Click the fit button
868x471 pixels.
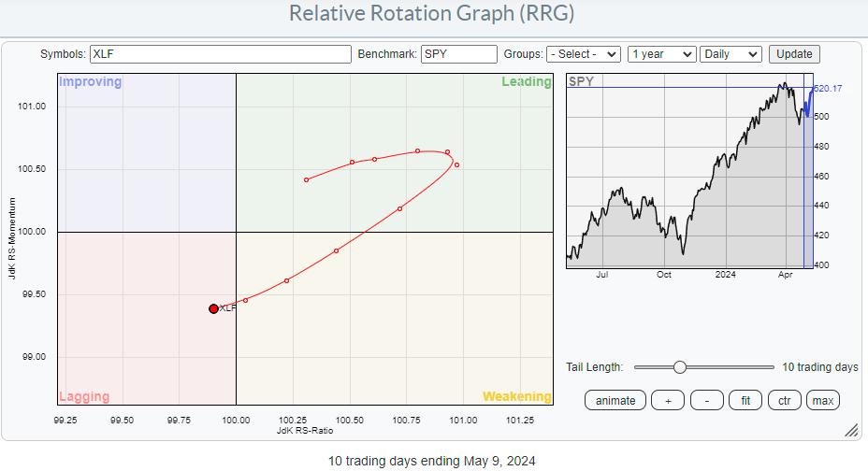[745, 400]
